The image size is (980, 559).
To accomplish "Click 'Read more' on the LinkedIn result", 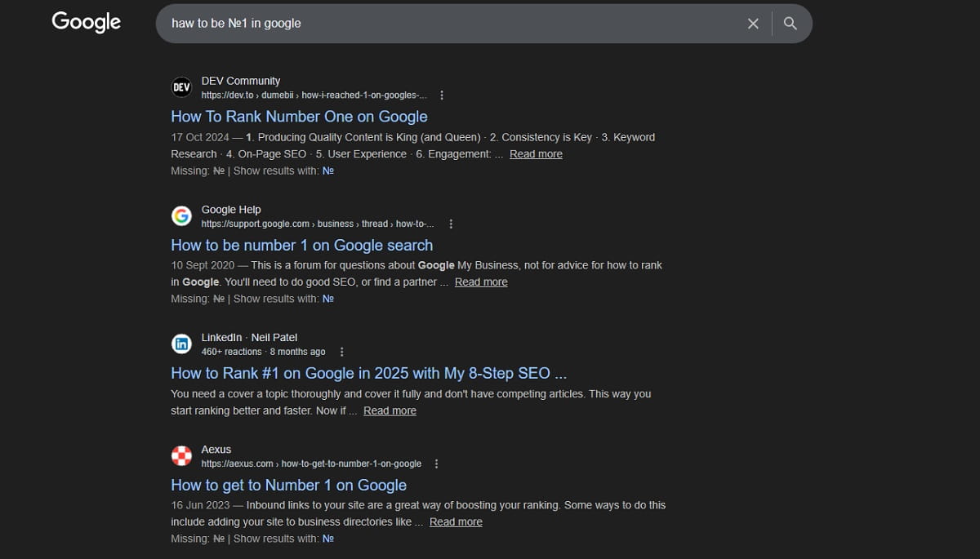I will (390, 410).
